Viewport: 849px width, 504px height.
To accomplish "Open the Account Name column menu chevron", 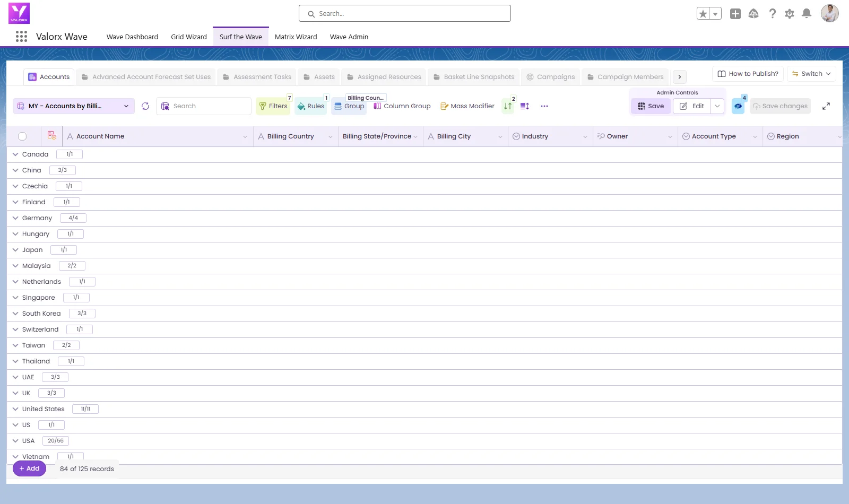I will (x=245, y=136).
